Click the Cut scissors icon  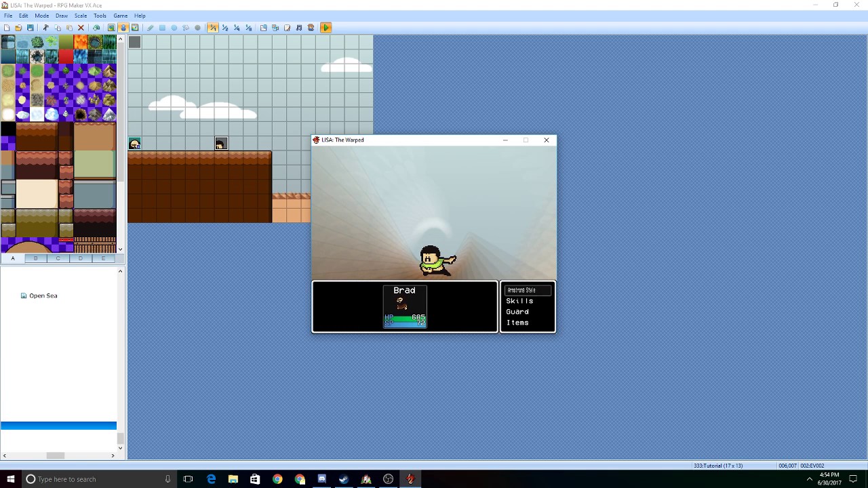click(x=46, y=28)
